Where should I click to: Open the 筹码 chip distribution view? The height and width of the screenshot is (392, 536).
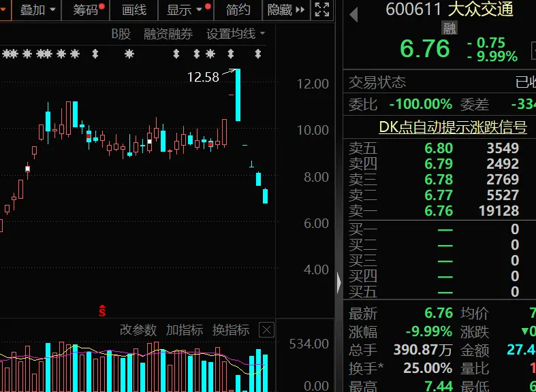point(85,10)
